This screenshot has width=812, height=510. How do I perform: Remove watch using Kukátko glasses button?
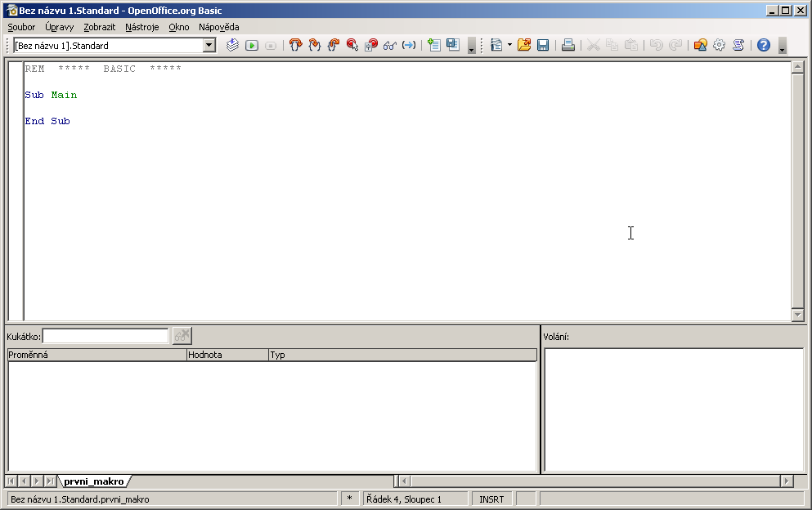point(182,336)
